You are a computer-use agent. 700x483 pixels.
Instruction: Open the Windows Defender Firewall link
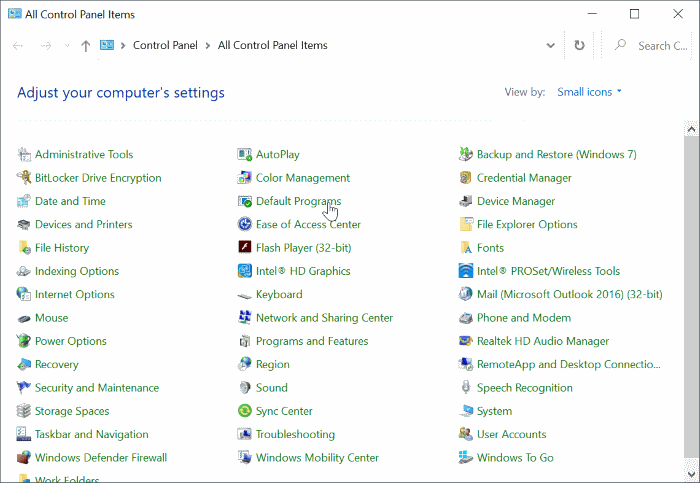(101, 458)
